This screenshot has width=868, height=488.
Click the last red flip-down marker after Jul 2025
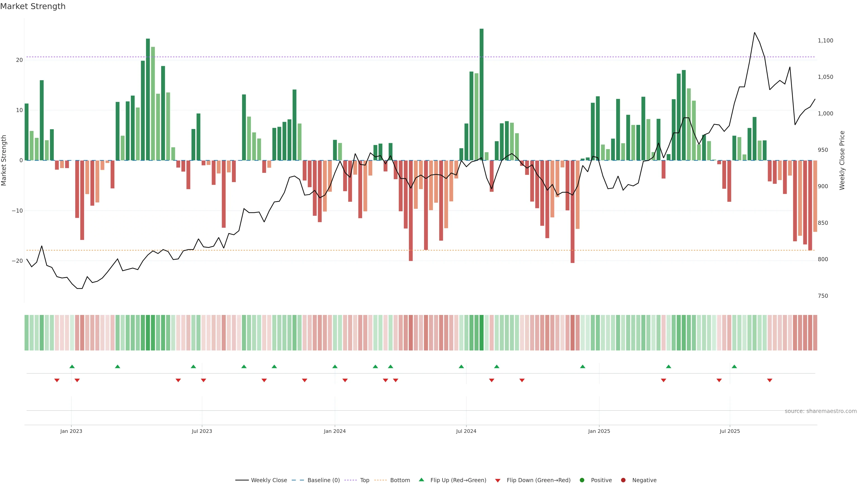click(x=770, y=380)
